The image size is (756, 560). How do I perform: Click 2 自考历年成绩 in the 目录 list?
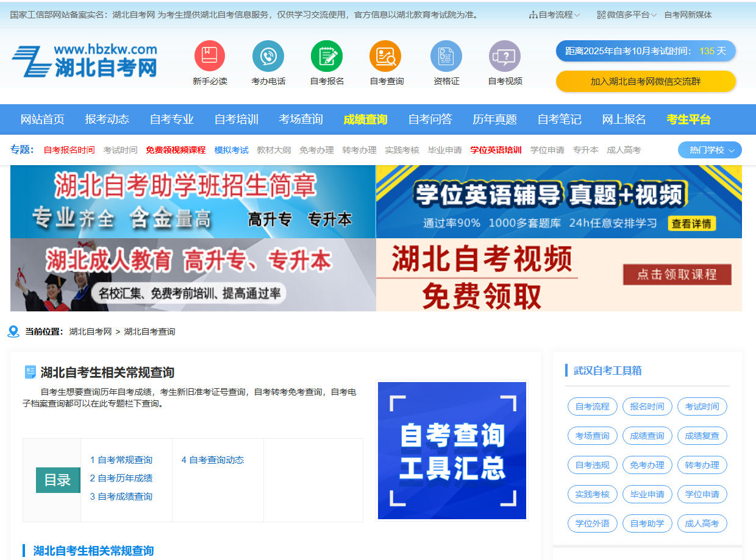click(x=122, y=479)
